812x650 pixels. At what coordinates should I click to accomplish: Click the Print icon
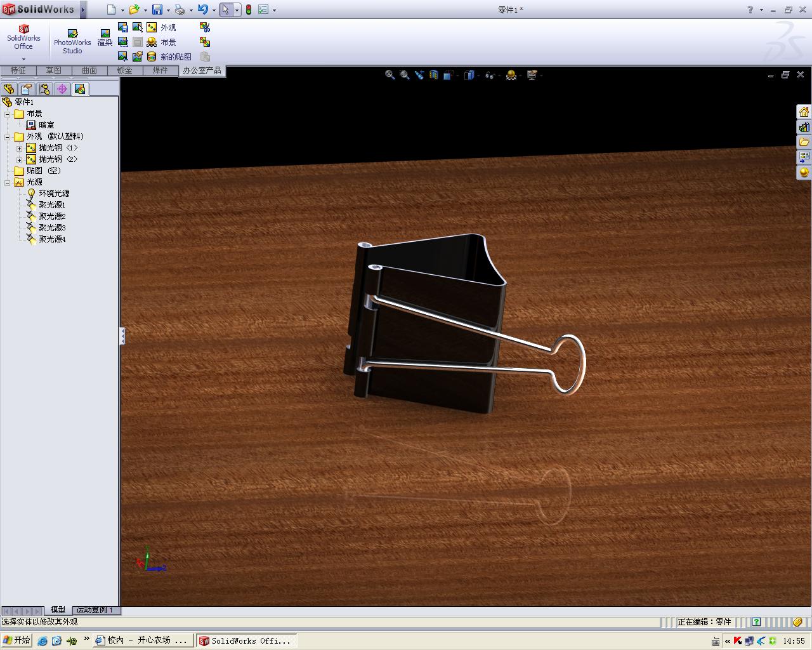[180, 10]
